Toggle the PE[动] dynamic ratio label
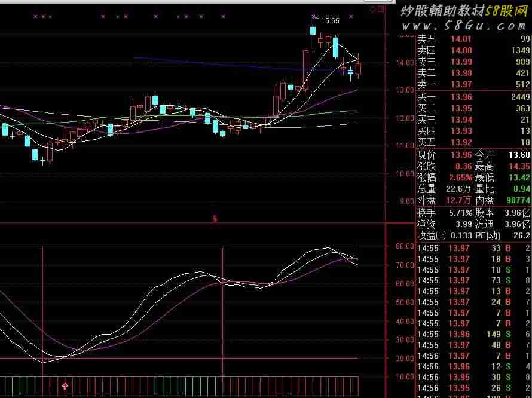The width and height of the screenshot is (532, 398). point(488,235)
